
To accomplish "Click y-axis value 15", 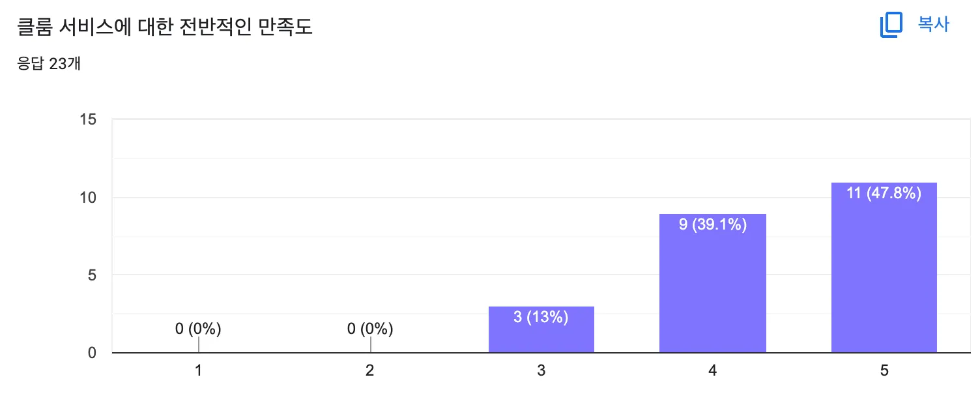I will 89,120.
